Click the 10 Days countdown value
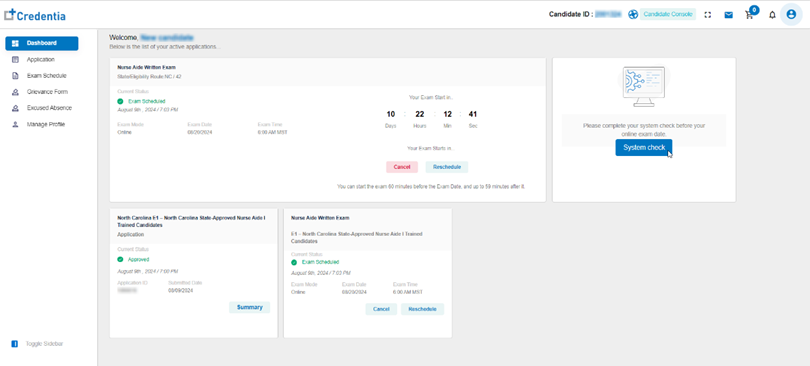Image resolution: width=810 pixels, height=366 pixels. point(391,114)
